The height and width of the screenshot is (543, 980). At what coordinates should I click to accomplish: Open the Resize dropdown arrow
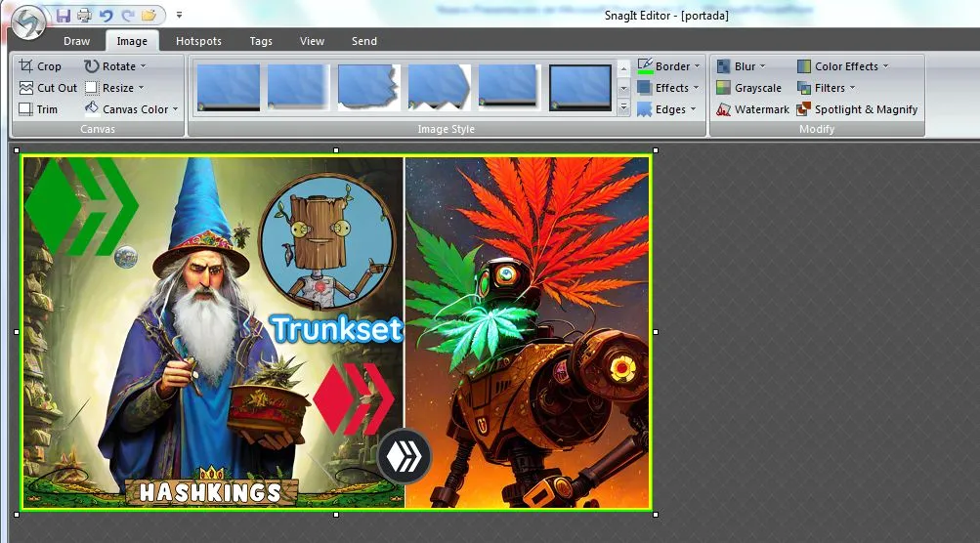point(142,88)
